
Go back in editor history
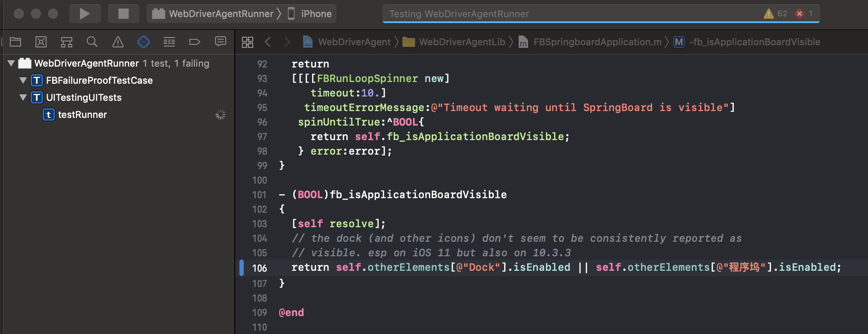coord(268,42)
